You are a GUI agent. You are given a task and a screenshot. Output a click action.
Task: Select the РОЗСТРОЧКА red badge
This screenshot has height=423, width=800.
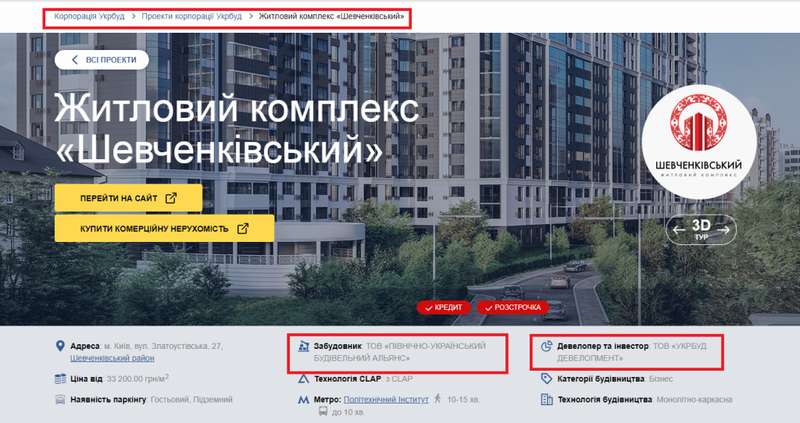click(x=513, y=307)
